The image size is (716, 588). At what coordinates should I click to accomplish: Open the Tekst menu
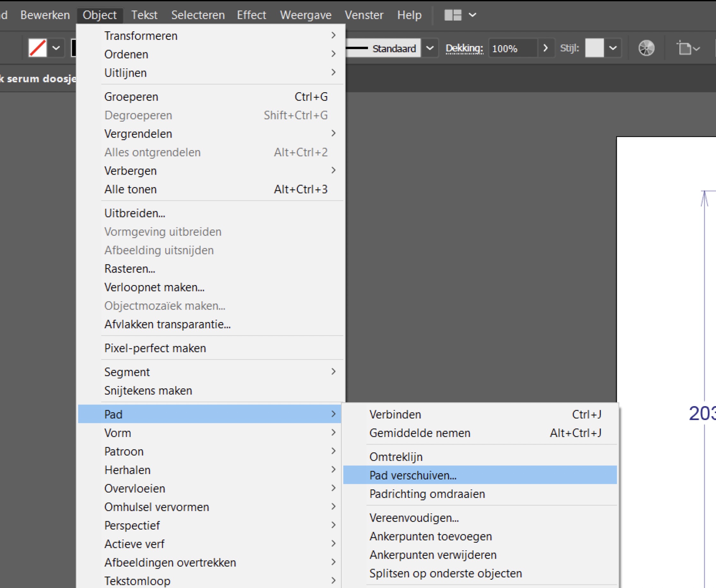pos(144,15)
